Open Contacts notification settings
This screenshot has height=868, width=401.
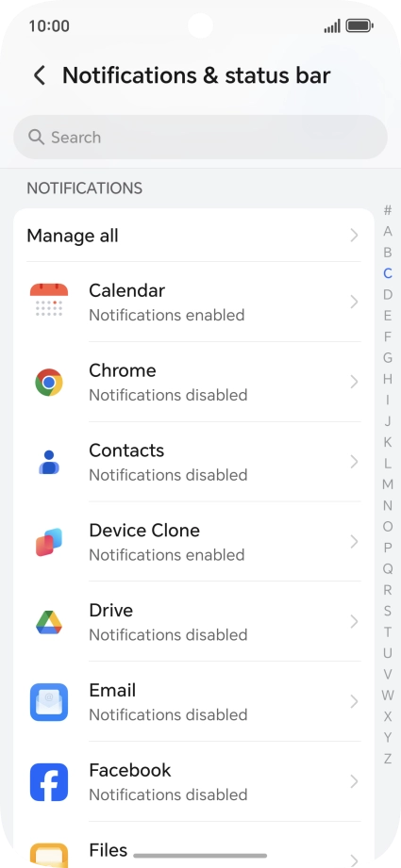tap(193, 462)
